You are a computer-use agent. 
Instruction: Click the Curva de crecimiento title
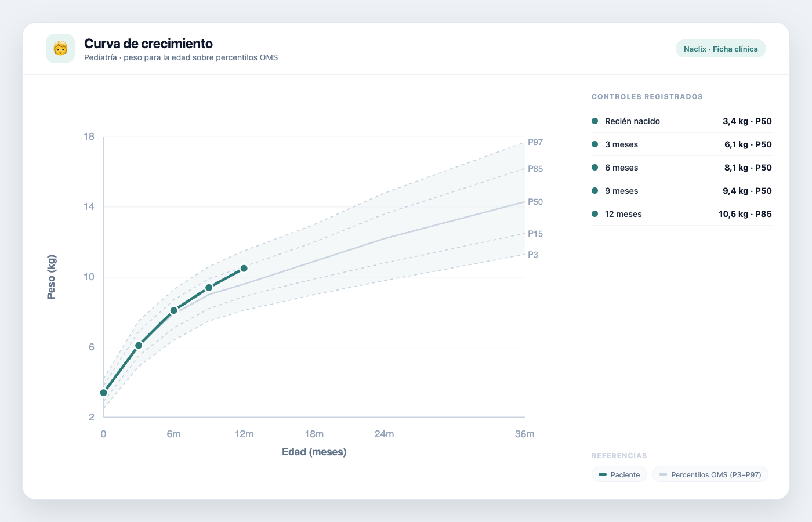click(148, 43)
